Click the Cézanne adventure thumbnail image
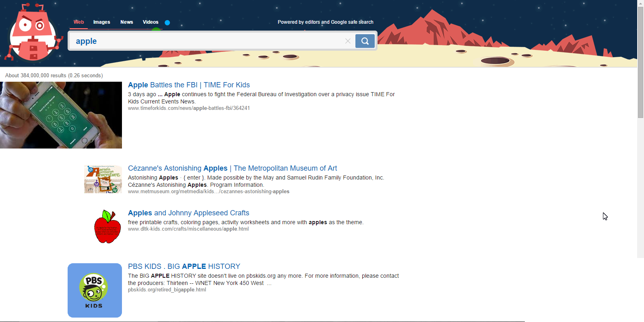Viewport: 644px width, 322px height. [x=103, y=180]
